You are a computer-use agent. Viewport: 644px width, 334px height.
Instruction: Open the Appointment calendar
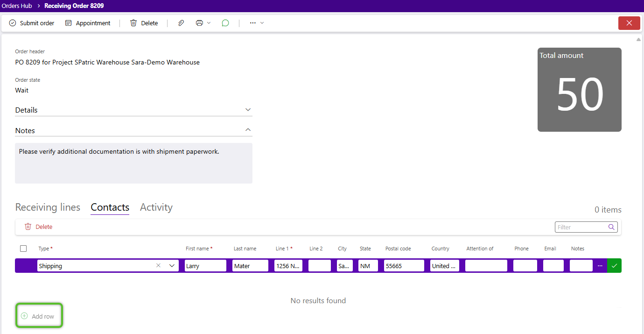88,23
